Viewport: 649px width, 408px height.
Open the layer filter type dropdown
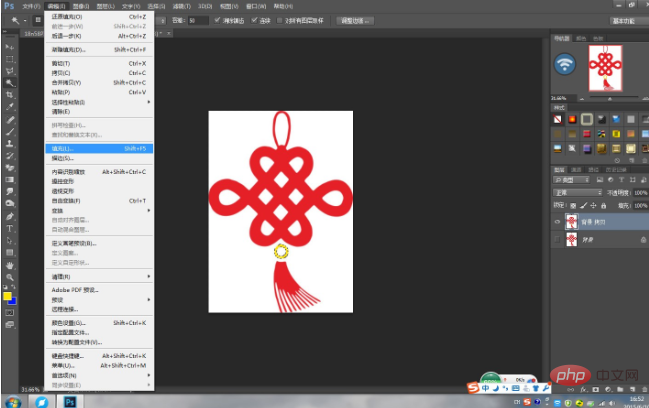pos(571,180)
